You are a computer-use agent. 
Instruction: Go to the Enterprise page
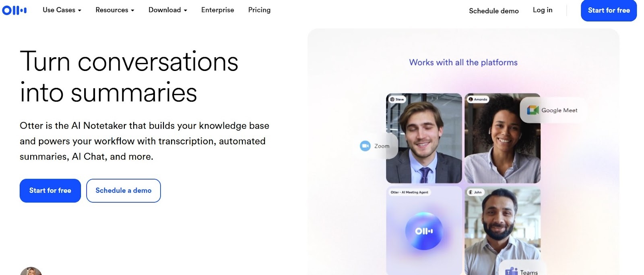(x=218, y=10)
